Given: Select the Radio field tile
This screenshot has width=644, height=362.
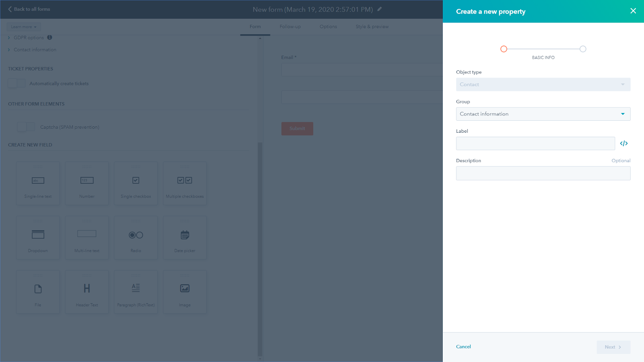Looking at the screenshot, I should tap(136, 238).
